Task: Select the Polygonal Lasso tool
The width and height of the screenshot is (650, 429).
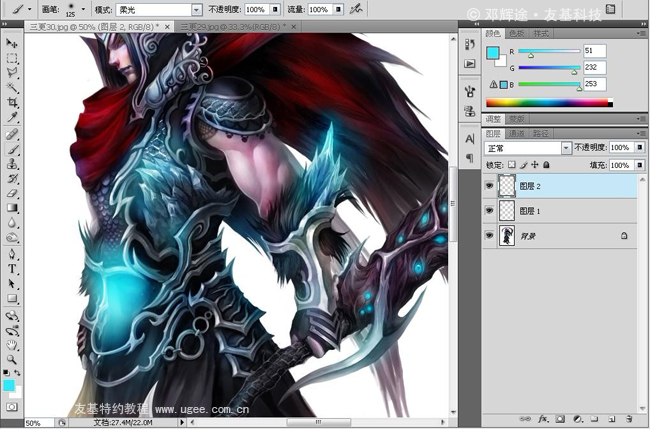Action: 12,73
